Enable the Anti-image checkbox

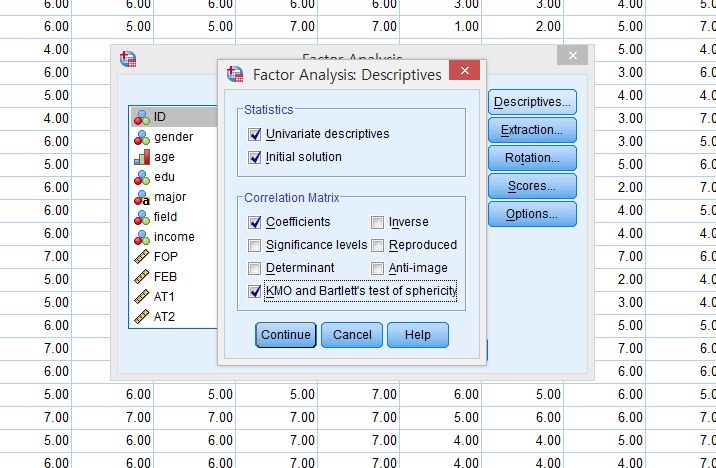coord(377,268)
